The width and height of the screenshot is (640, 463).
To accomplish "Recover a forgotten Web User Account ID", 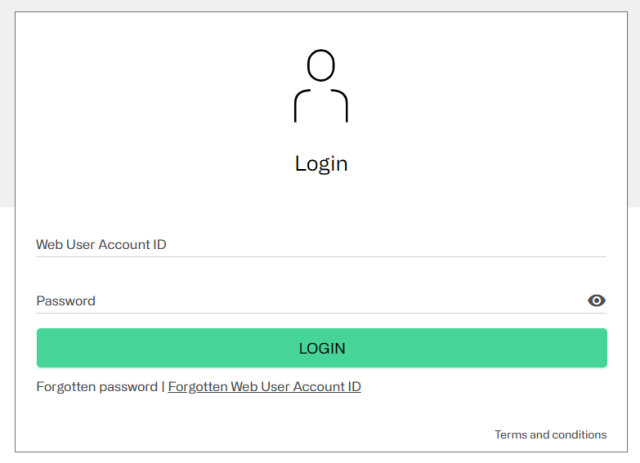I will coord(264,386).
